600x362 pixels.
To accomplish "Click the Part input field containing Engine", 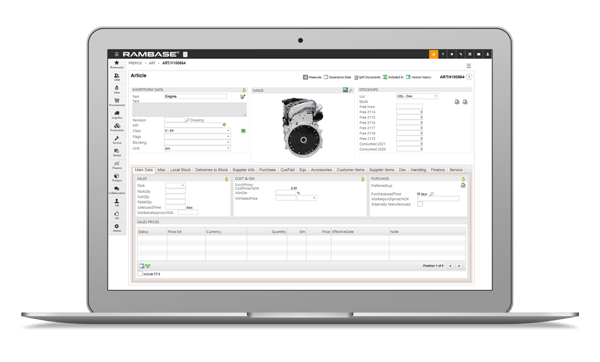I will pyautogui.click(x=196, y=96).
